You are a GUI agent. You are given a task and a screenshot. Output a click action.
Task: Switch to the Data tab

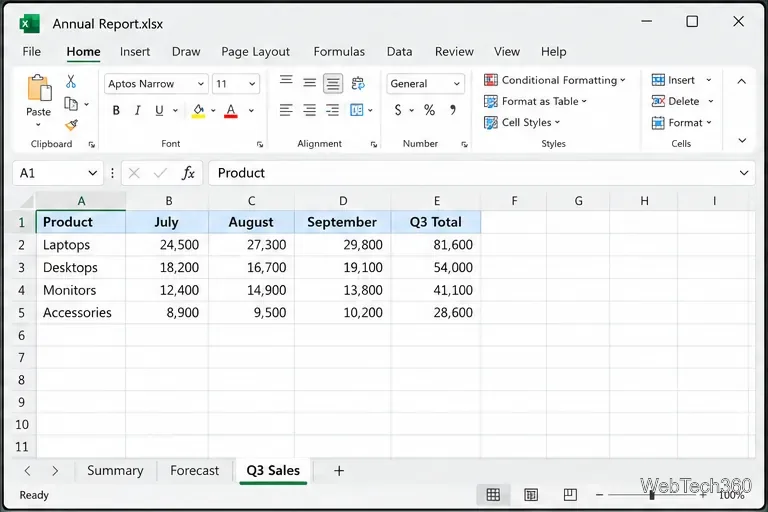[399, 51]
